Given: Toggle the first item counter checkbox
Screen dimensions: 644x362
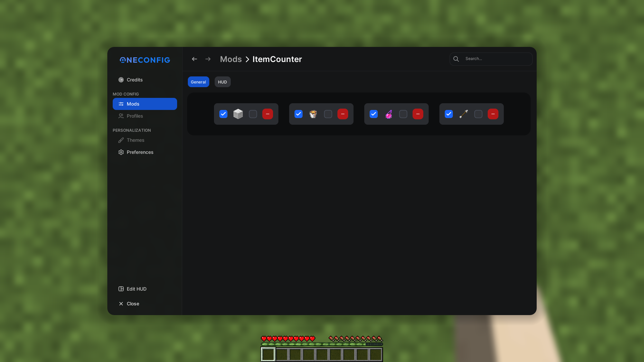Looking at the screenshot, I should coord(223,114).
